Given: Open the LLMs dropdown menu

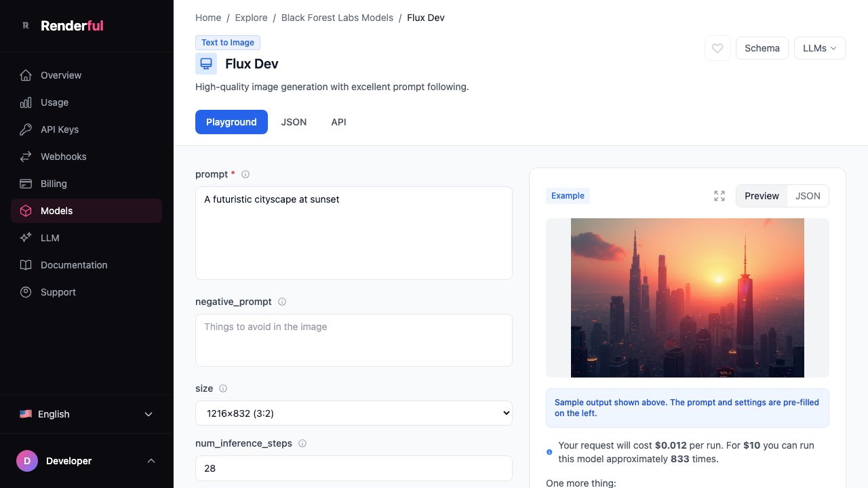Looking at the screenshot, I should [819, 48].
